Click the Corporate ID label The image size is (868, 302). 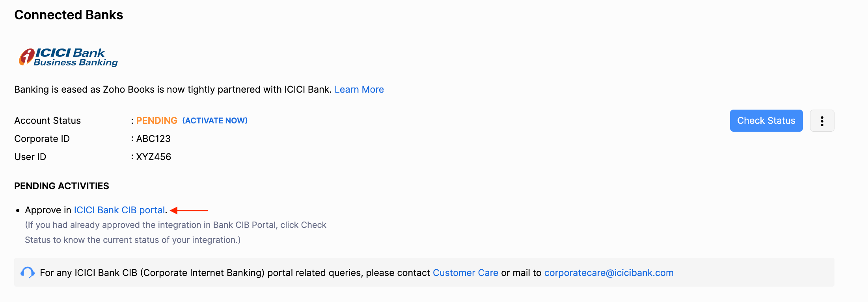pyautogui.click(x=42, y=139)
